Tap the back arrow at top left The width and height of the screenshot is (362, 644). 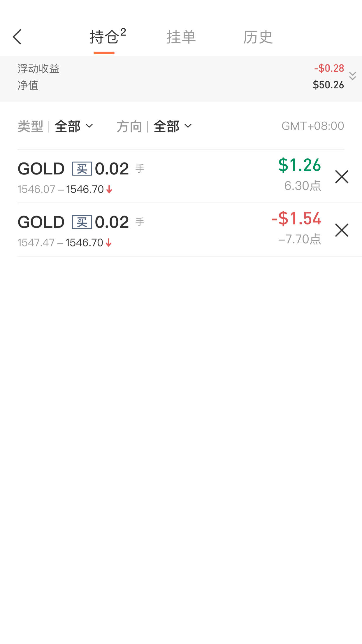tap(17, 37)
